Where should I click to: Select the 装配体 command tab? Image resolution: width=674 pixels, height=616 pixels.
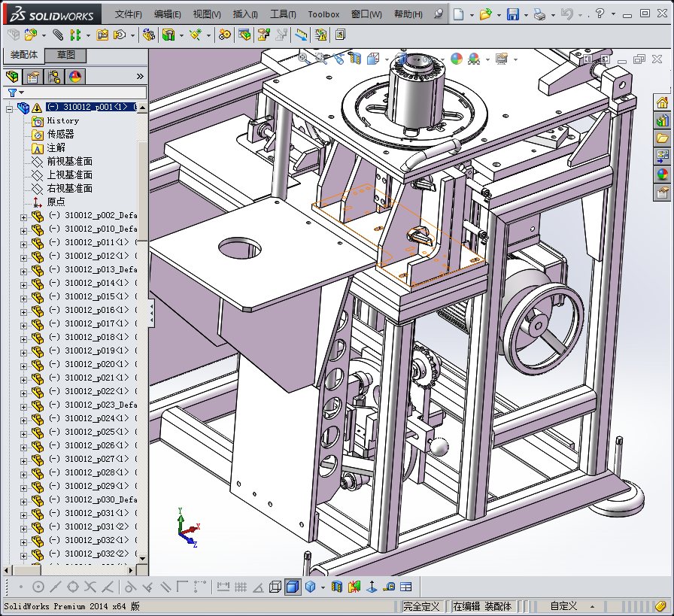point(24,55)
